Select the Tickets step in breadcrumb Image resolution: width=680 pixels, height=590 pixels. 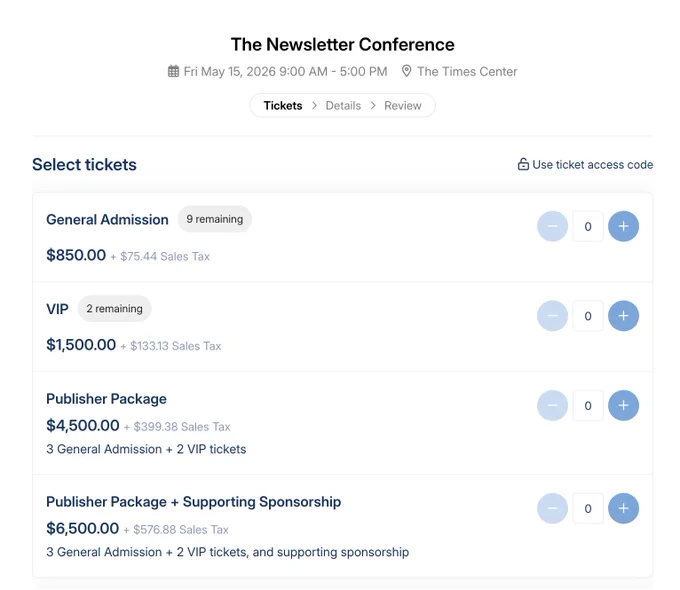click(283, 105)
